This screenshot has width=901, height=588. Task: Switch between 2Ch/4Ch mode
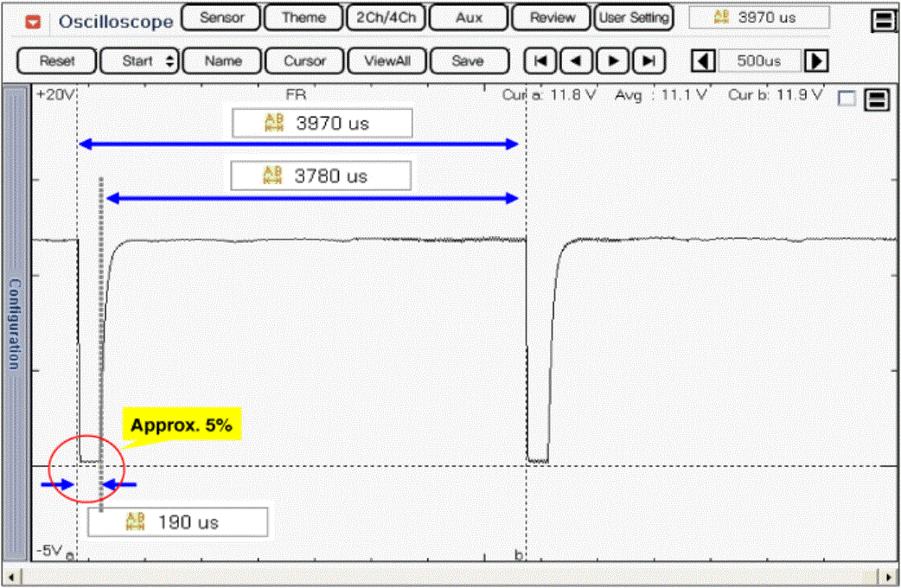(x=385, y=18)
